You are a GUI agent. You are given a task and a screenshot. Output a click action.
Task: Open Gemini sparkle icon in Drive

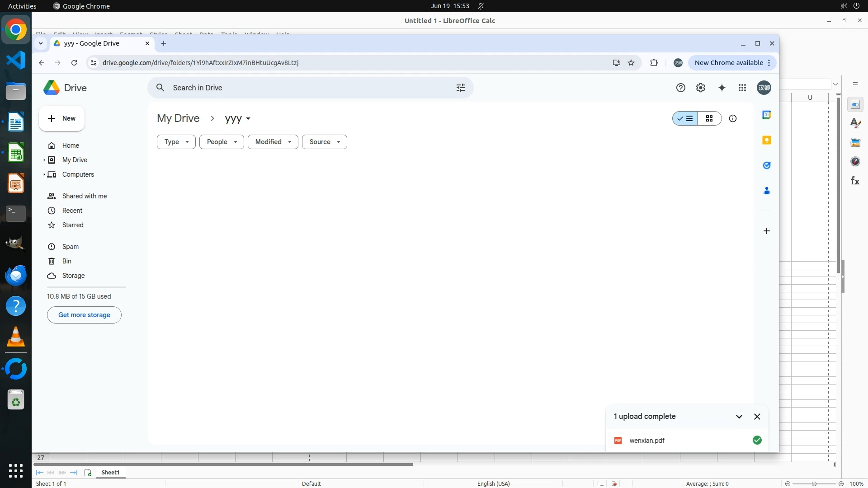pyautogui.click(x=722, y=88)
